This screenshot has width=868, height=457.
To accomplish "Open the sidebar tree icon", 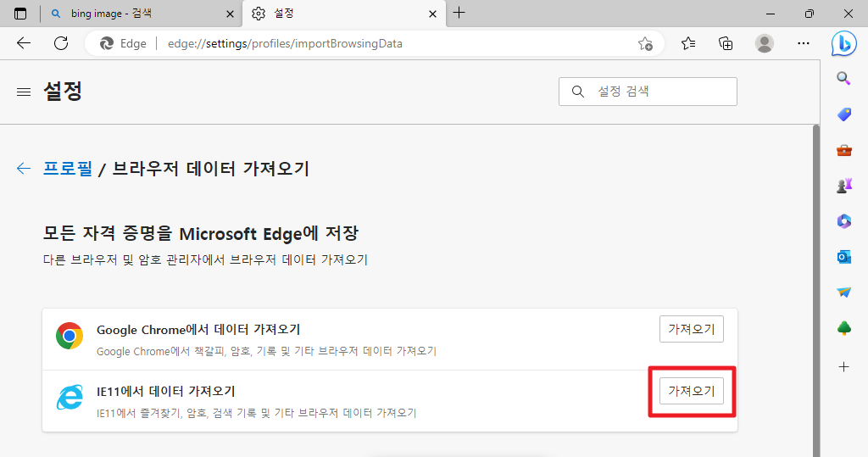I will coord(843,328).
